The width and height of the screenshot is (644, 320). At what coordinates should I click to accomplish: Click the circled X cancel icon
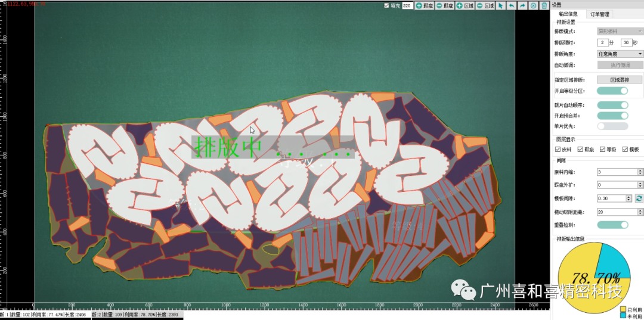point(533,6)
